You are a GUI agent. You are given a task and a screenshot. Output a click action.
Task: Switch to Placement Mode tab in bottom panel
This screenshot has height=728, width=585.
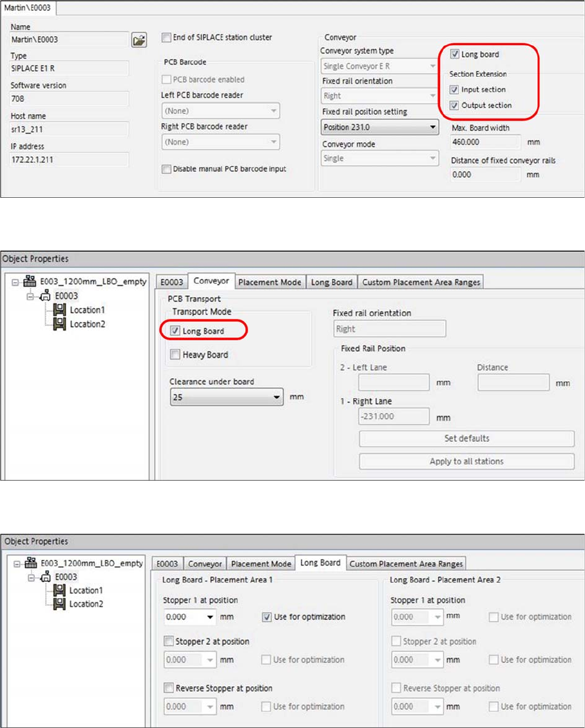261,564
